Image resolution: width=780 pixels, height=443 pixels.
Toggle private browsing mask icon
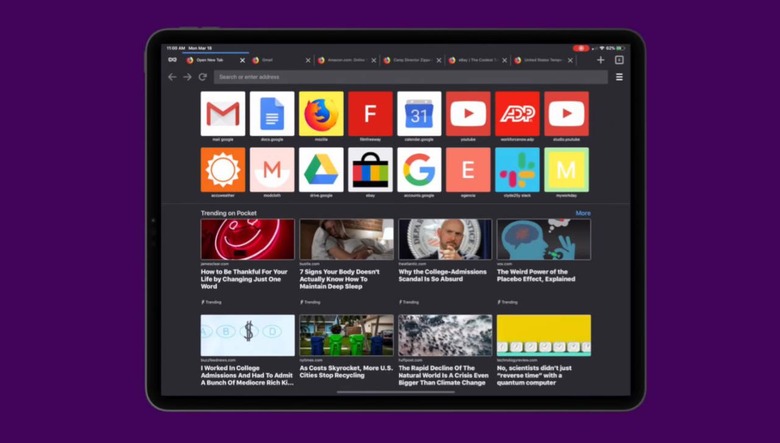coord(172,60)
